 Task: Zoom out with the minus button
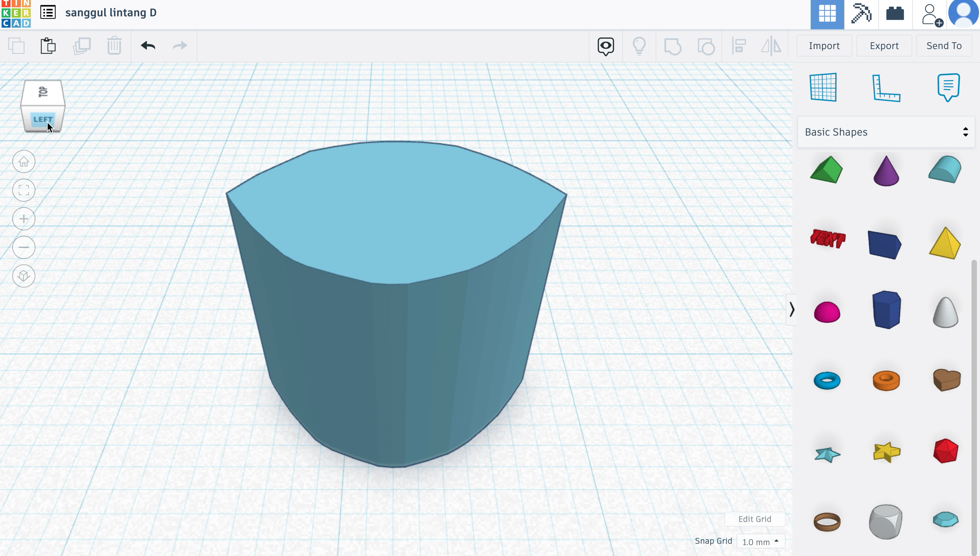click(23, 247)
